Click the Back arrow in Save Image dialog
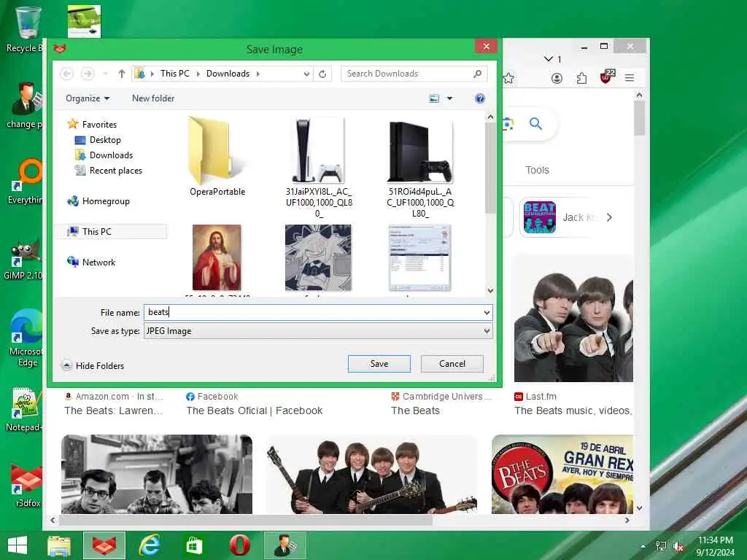This screenshot has width=747, height=560. tap(66, 74)
